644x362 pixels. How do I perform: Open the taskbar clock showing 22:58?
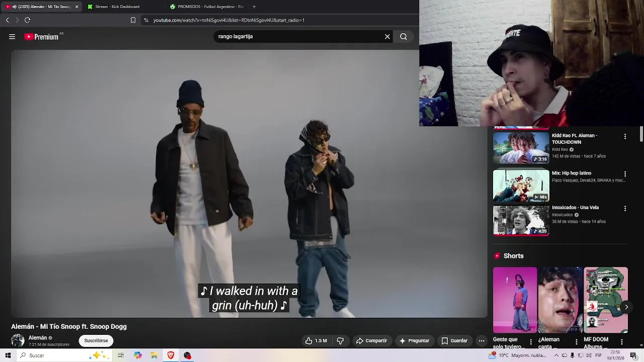coord(616,355)
